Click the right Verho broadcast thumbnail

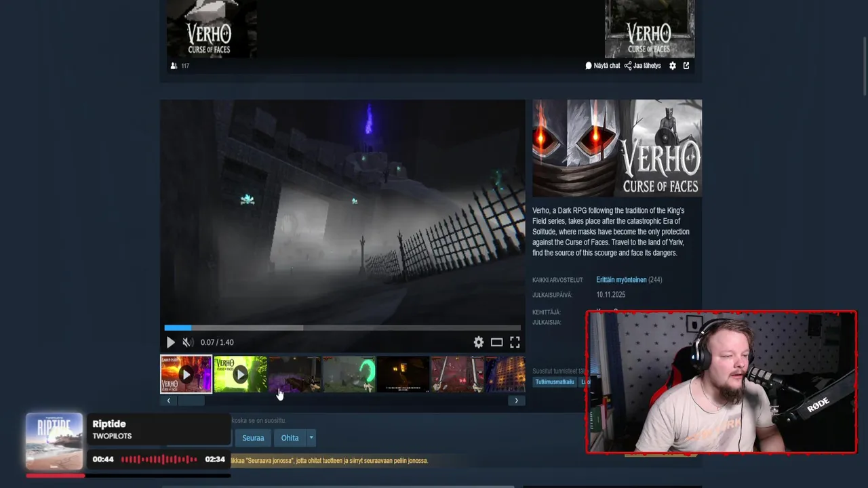pyautogui.click(x=650, y=28)
